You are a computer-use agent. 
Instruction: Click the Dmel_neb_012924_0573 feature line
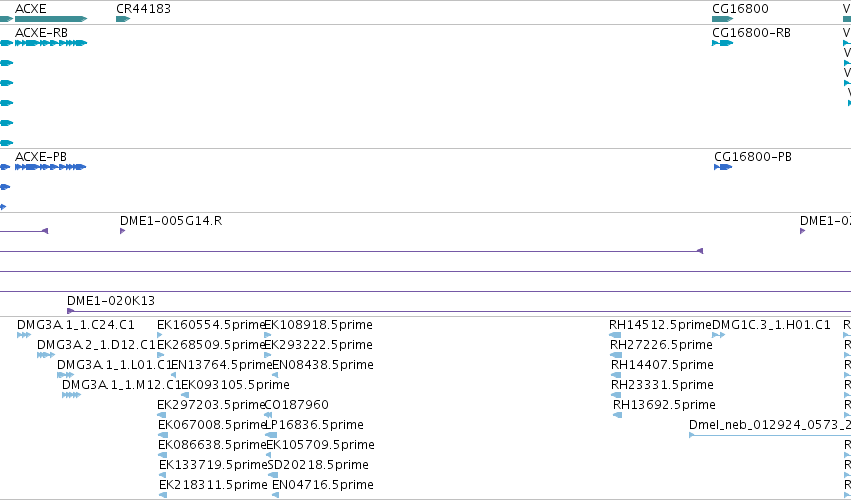coord(770,435)
